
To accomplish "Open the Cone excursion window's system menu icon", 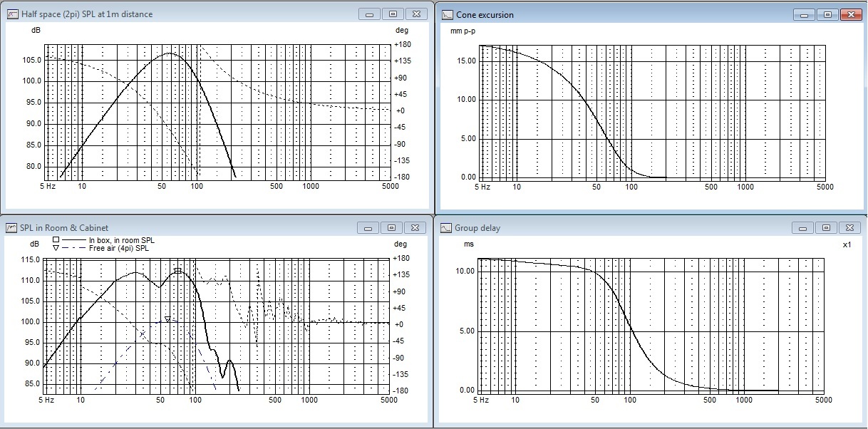I will pos(447,14).
